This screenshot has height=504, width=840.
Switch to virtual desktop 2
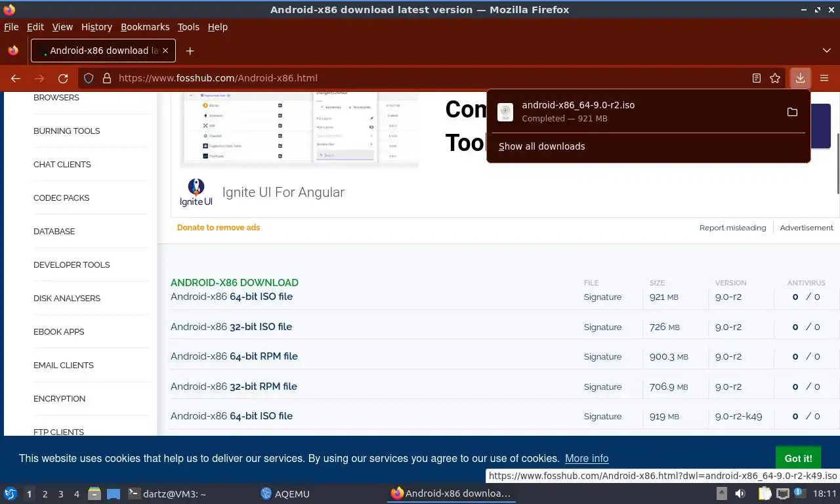pos(45,494)
